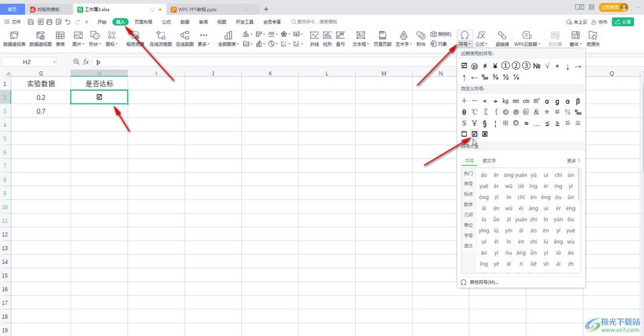Open the 图标 (icons) library
The height and width of the screenshot is (336, 644).
point(111,38)
